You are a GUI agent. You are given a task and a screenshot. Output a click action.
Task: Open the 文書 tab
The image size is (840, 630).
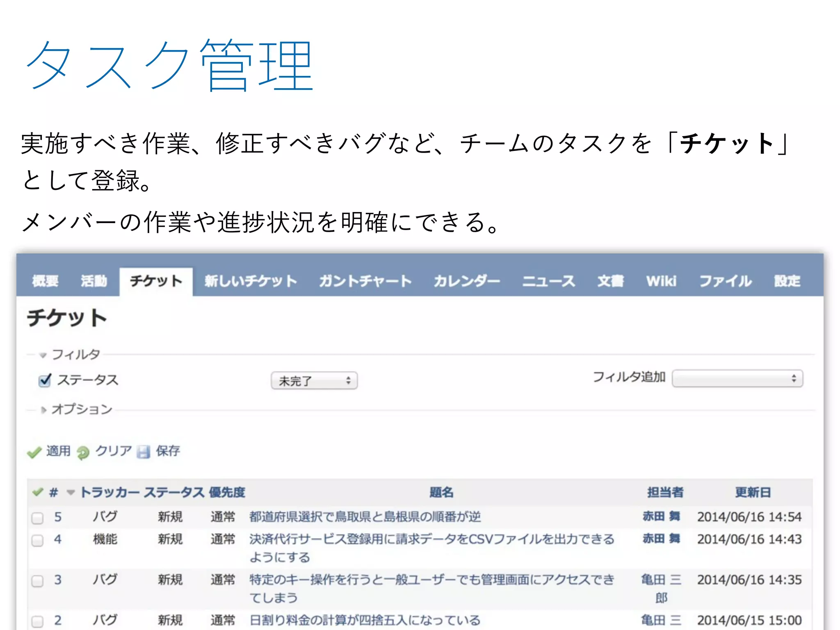tap(611, 281)
